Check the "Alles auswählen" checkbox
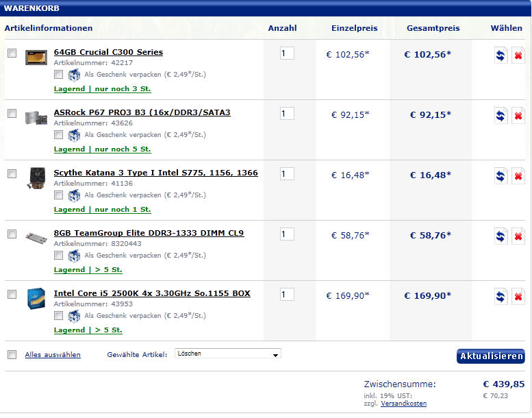Image resolution: width=532 pixels, height=418 pixels. click(12, 354)
